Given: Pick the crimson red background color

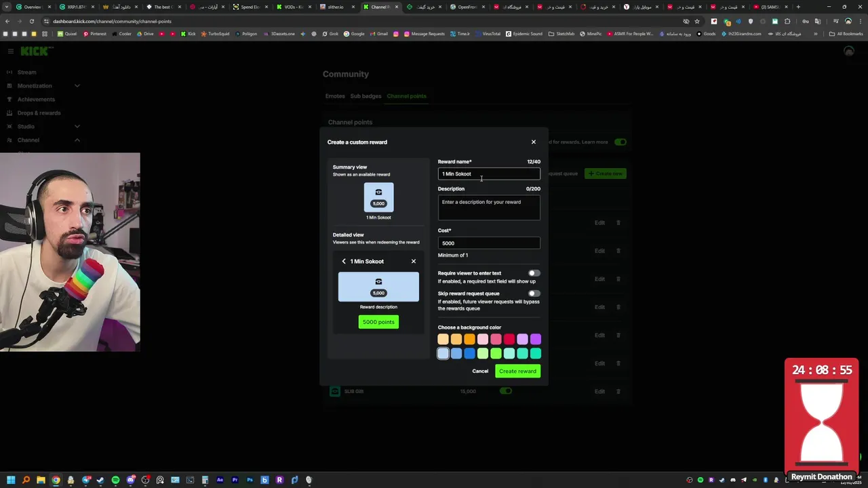Looking at the screenshot, I should click(509, 340).
